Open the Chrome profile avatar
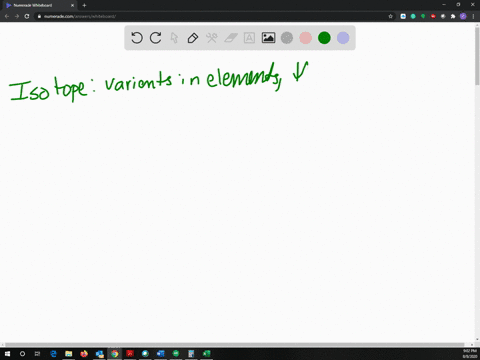This screenshot has height=360, width=480. point(463,16)
